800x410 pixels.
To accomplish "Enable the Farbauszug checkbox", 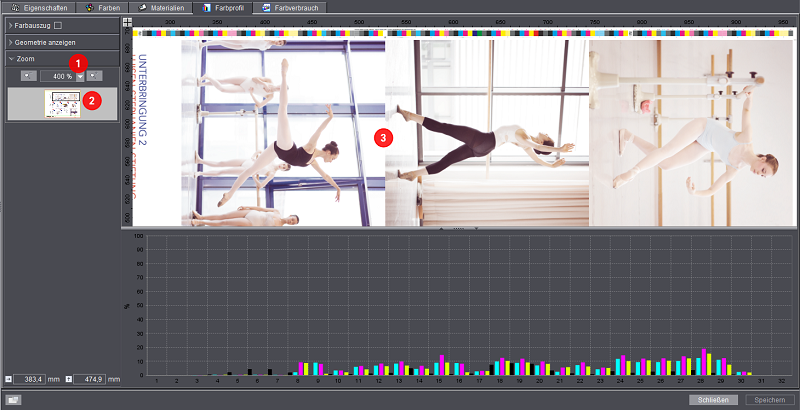I will (58, 25).
